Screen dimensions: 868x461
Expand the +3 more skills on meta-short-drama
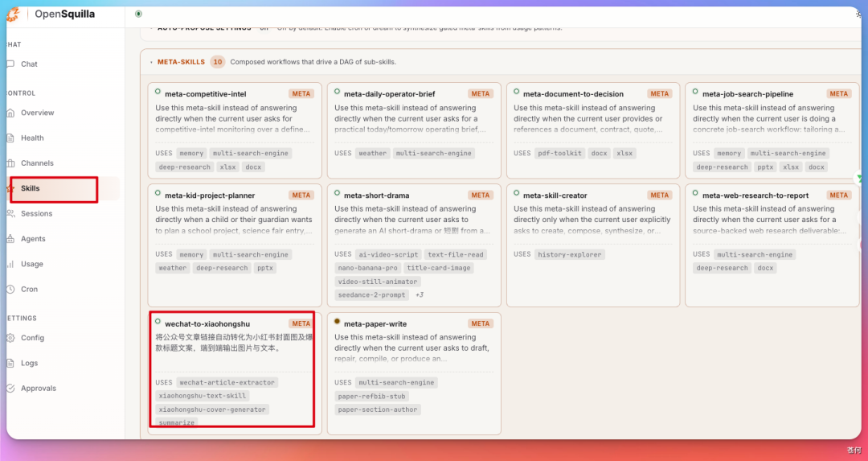(x=419, y=294)
